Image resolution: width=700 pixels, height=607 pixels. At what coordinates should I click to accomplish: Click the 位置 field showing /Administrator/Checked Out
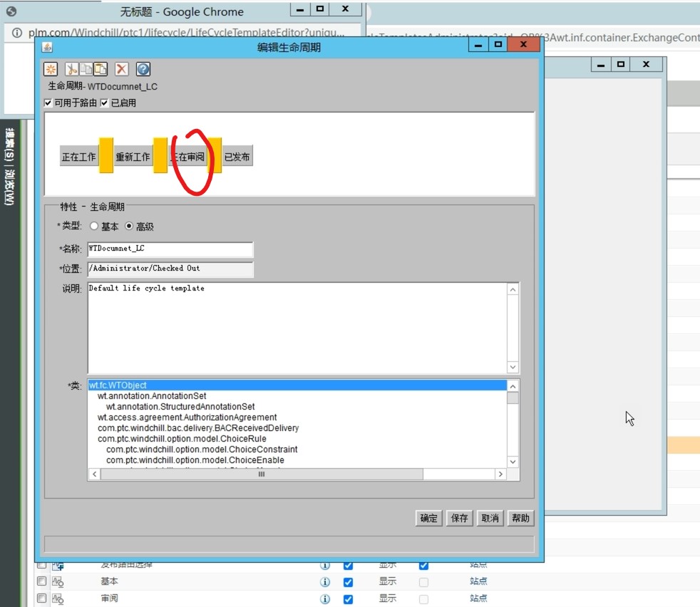tap(170, 269)
